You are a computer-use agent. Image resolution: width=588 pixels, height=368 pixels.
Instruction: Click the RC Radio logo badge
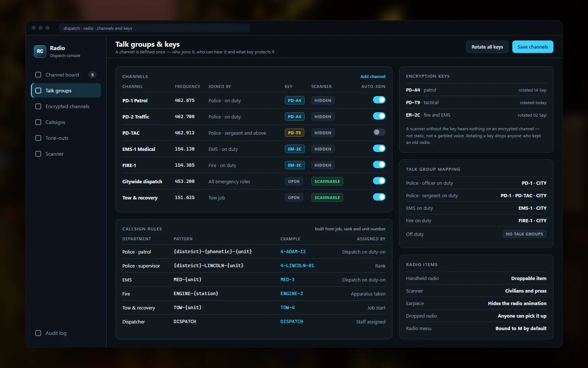point(40,52)
